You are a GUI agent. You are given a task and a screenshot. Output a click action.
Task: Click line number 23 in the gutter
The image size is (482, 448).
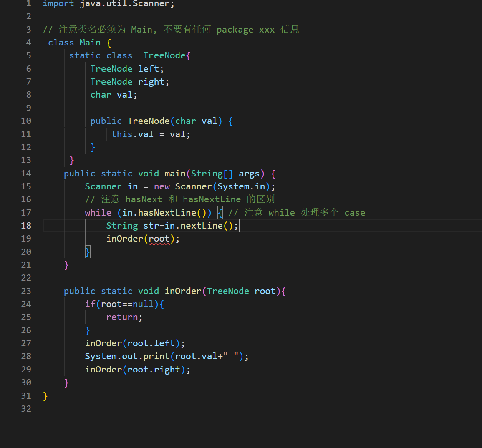pyautogui.click(x=26, y=291)
